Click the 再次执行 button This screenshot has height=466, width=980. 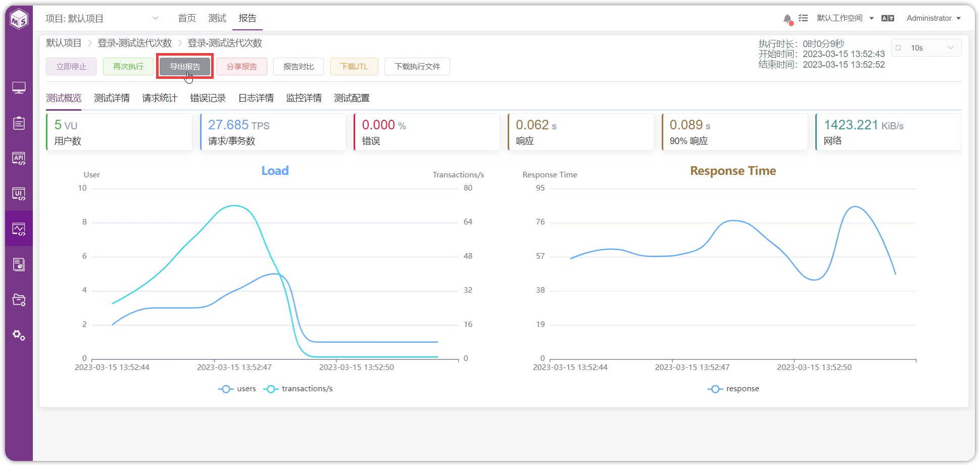[128, 66]
